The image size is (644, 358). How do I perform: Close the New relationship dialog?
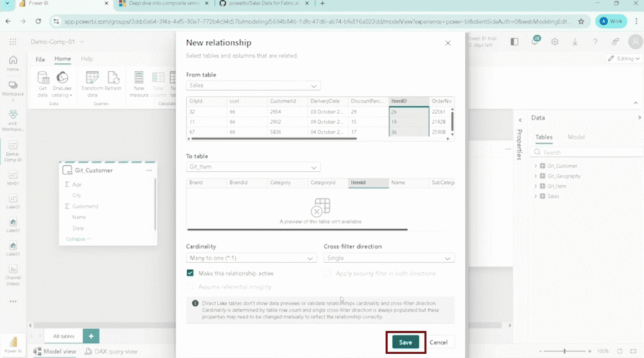[448, 43]
